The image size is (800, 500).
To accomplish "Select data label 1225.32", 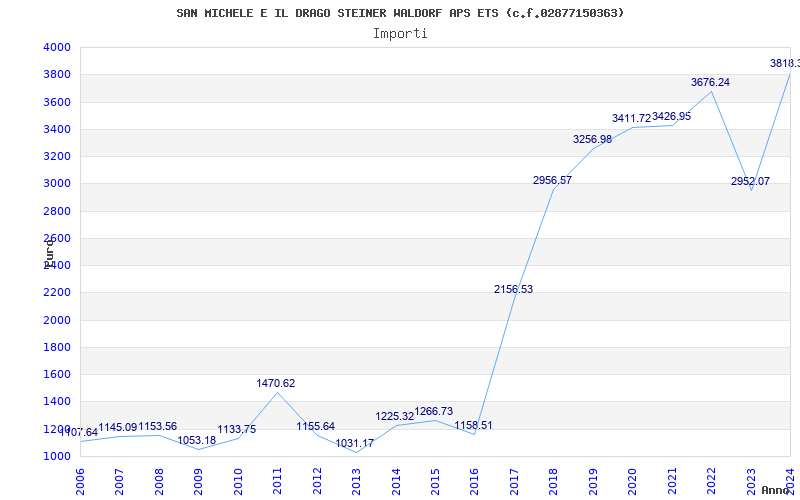I will coord(395,416).
